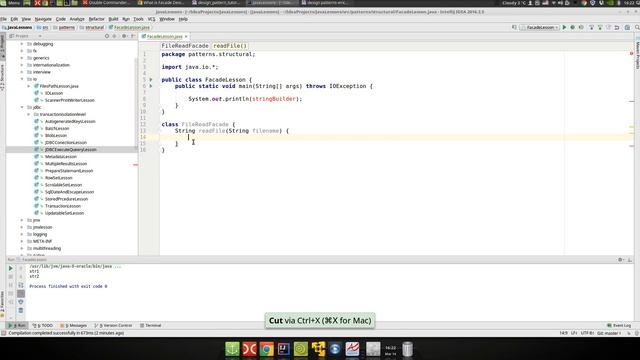Toggle the Messages tool window
Image resolution: width=640 pixels, height=360 pixels.
73,325
